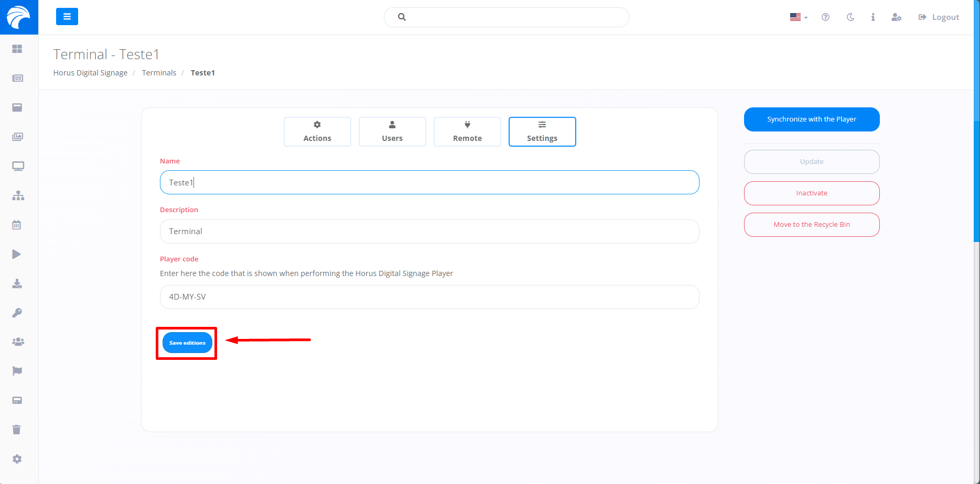
Task: Open the info icon in header
Action: tap(873, 17)
